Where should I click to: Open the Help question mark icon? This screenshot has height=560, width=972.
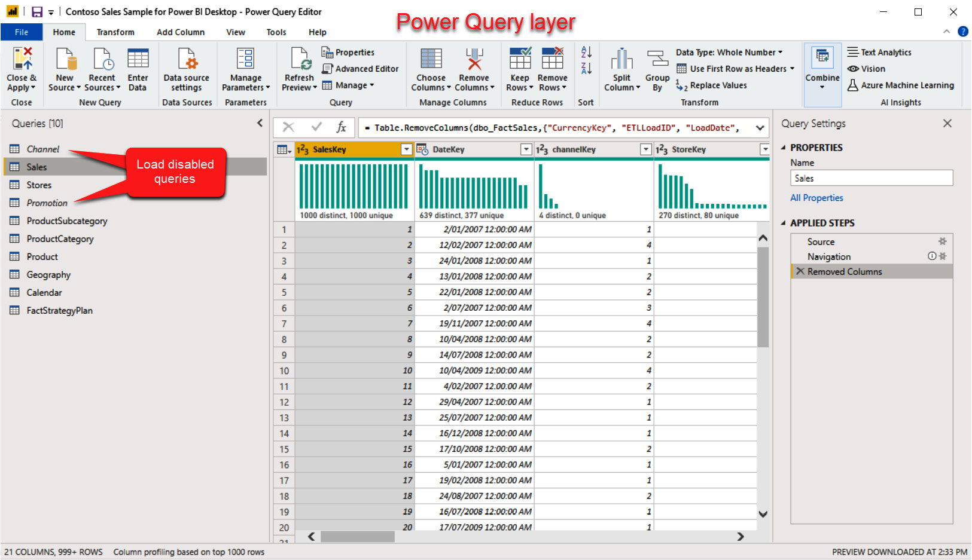(x=963, y=32)
